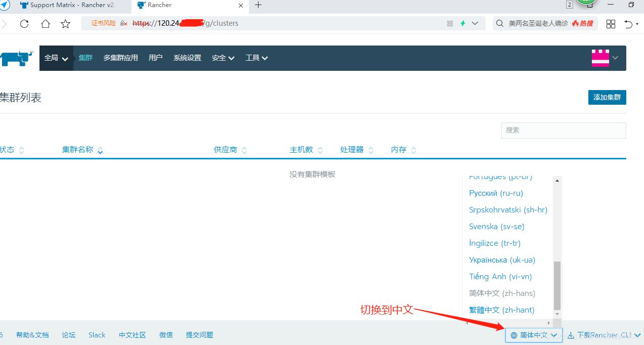Open the apps grid icon in the browser toolbar

tap(611, 23)
